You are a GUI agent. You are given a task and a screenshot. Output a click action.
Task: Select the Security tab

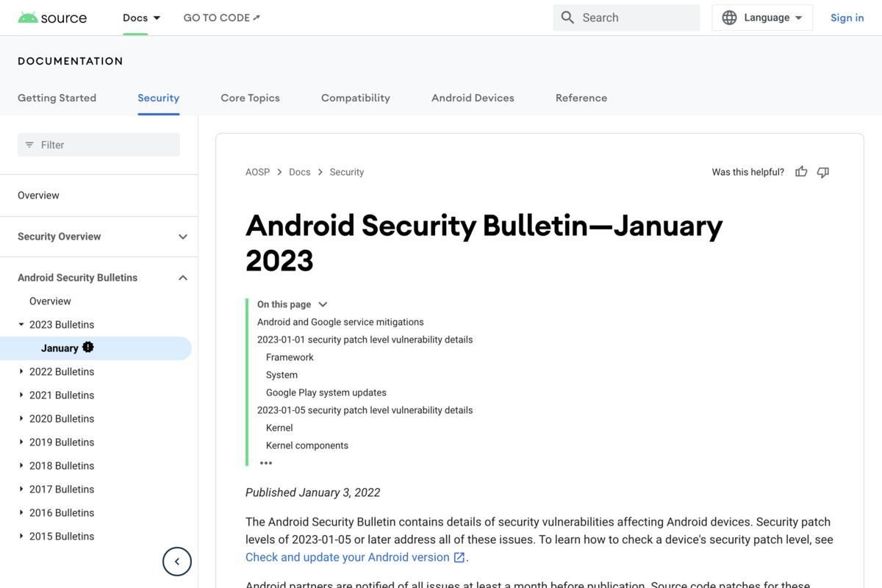(x=159, y=98)
